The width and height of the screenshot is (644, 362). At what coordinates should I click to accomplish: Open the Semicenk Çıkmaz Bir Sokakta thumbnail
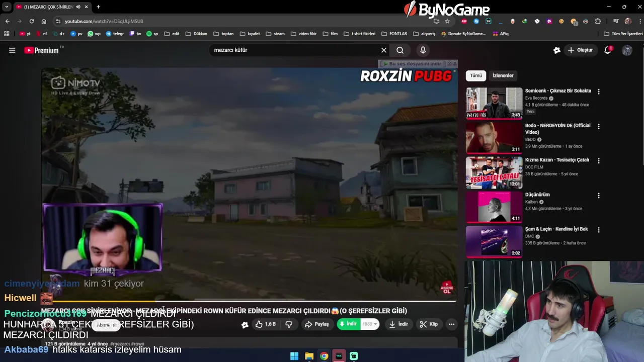click(494, 103)
